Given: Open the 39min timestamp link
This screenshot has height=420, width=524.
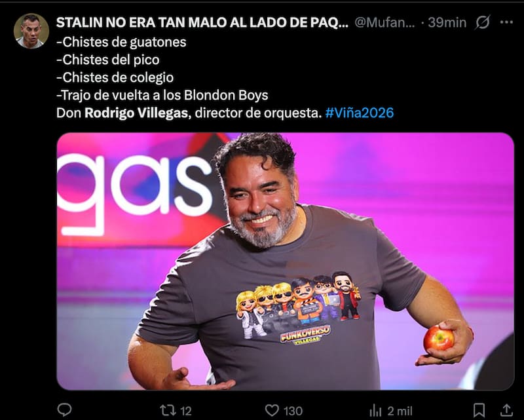Looking at the screenshot, I should [447, 23].
